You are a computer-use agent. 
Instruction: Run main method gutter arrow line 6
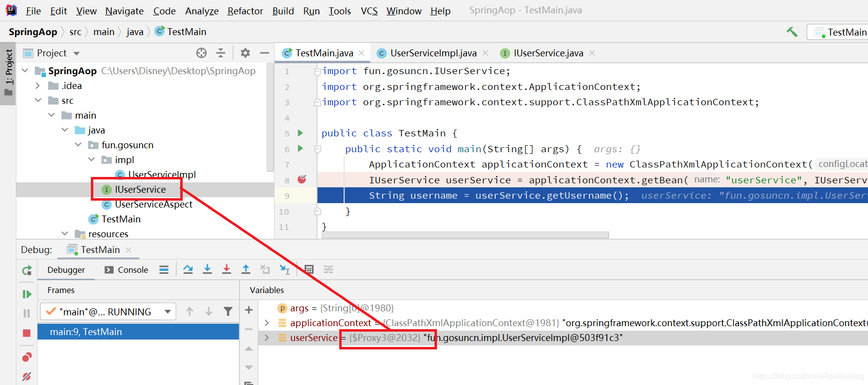coord(300,148)
